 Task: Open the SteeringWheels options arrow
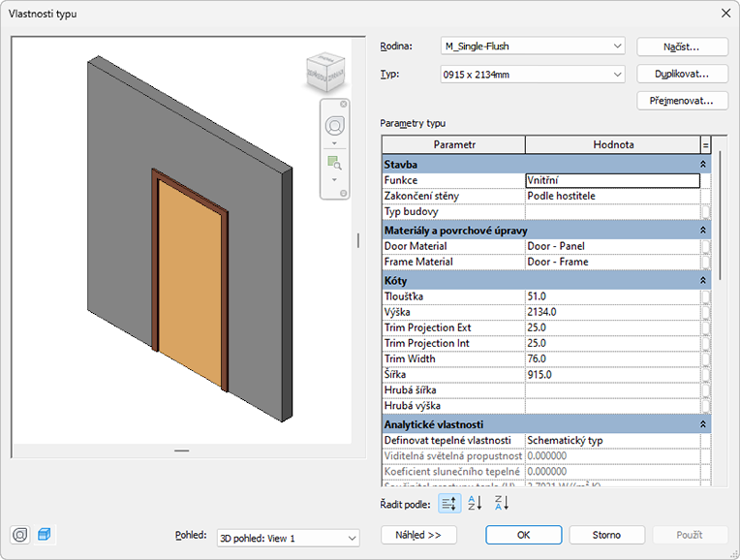coord(334,143)
